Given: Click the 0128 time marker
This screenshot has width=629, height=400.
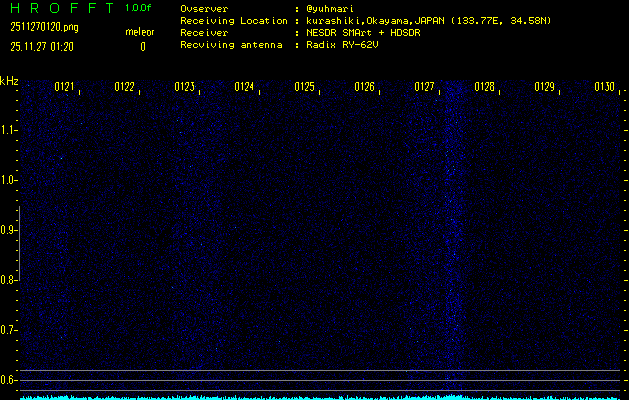Looking at the screenshot, I should 485,88.
